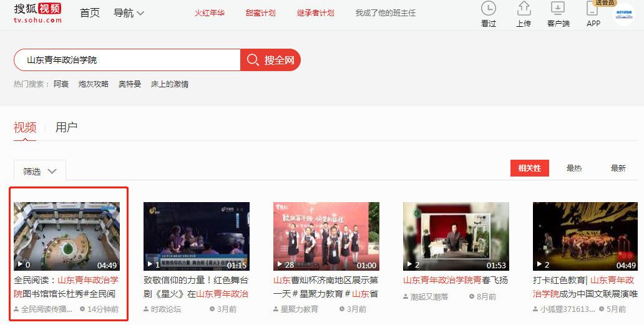
Task: Open the 全民阅读 library video thumbnail
Action: click(67, 236)
